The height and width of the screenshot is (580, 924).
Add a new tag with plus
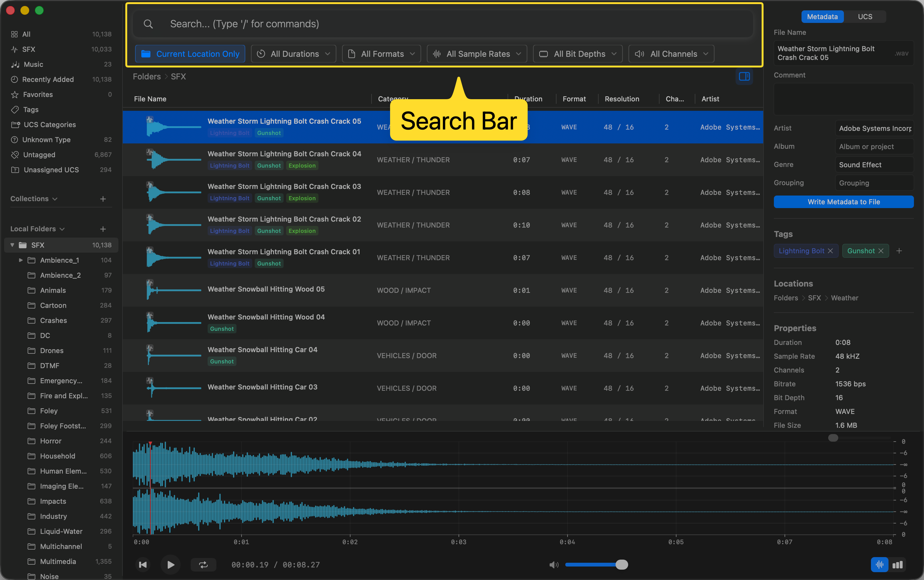899,251
